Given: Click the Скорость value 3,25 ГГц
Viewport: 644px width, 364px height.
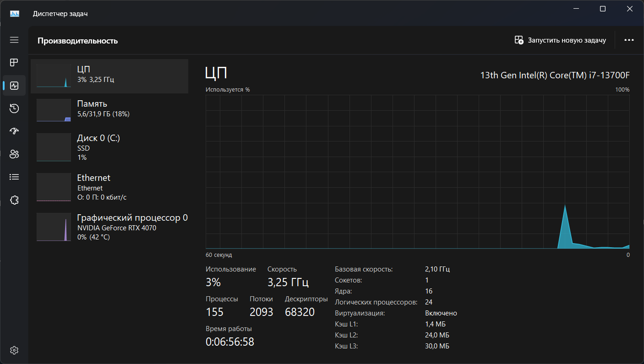Looking at the screenshot, I should [288, 282].
